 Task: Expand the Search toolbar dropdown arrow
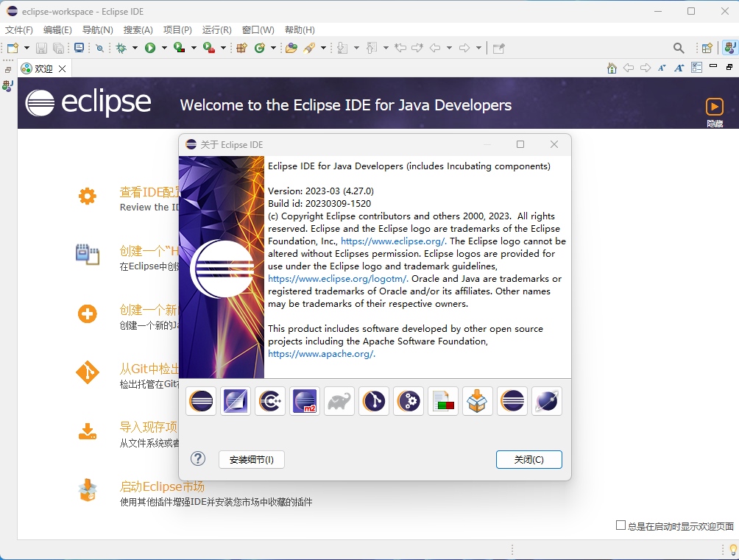coord(323,48)
